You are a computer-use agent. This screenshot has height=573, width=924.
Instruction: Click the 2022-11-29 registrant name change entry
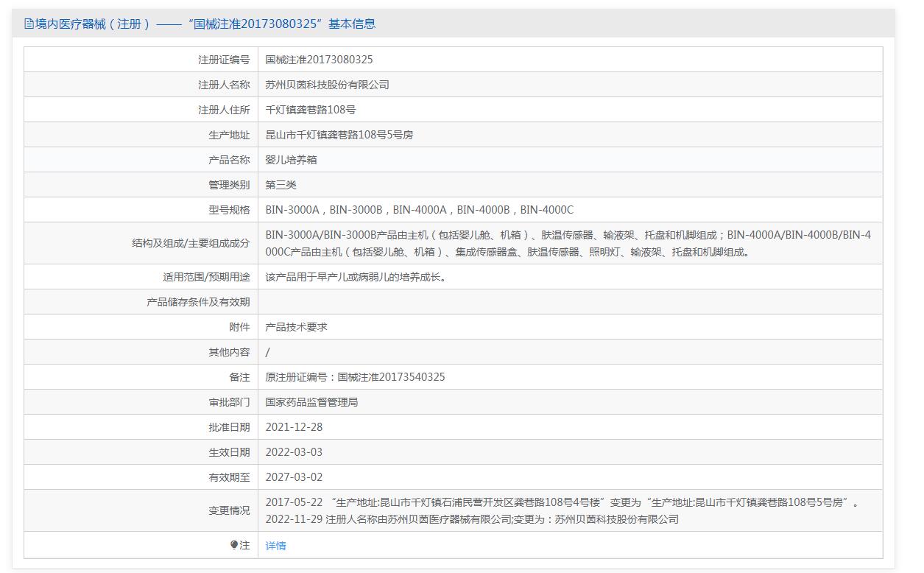(x=471, y=519)
